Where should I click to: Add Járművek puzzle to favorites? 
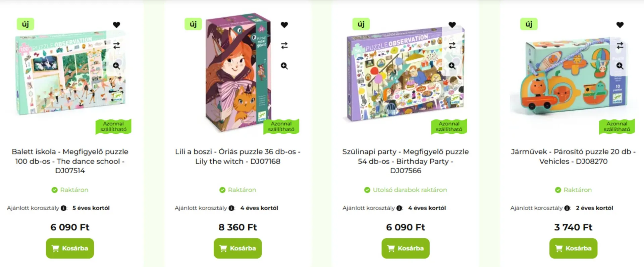click(x=620, y=25)
